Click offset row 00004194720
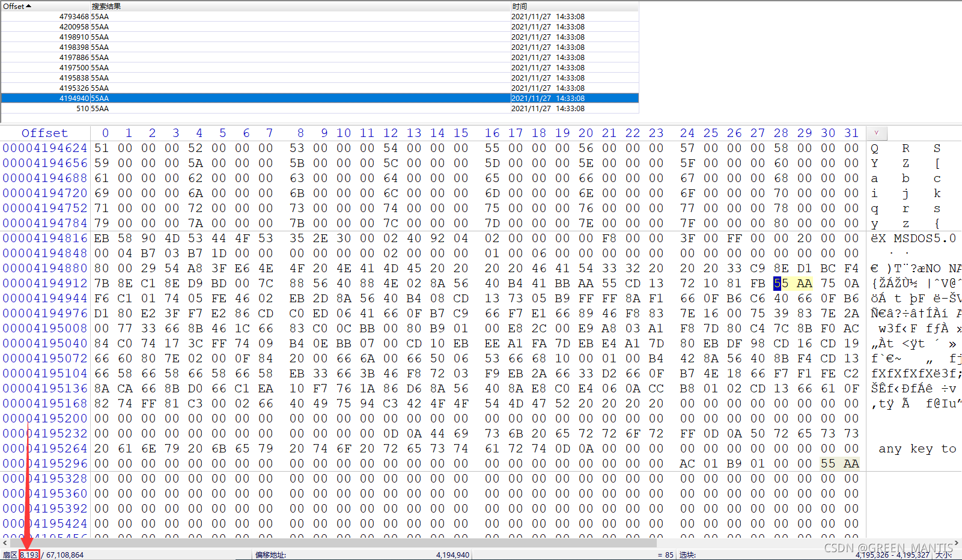The height and width of the screenshot is (560, 962). pos(45,193)
